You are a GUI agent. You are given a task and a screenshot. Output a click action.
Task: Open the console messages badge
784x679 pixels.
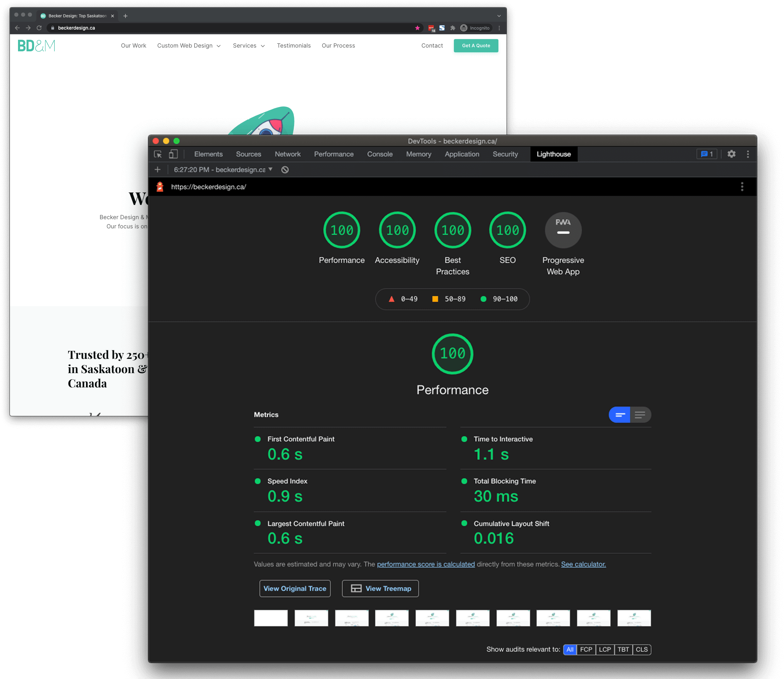(707, 154)
